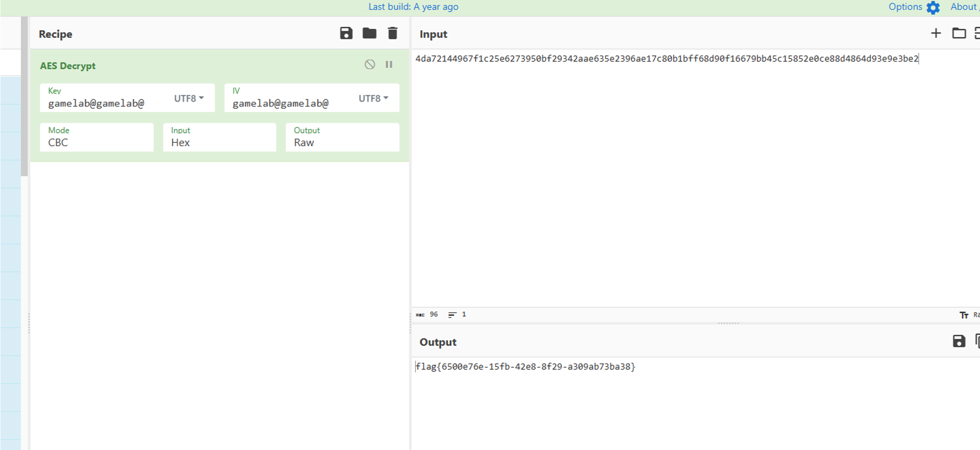The width and height of the screenshot is (980, 450).
Task: Click into the Key input field
Action: point(108,103)
